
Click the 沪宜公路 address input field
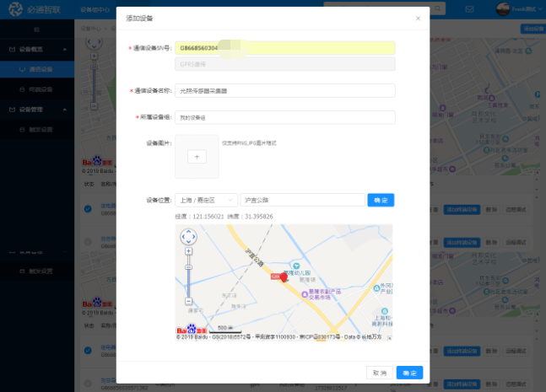coord(302,201)
